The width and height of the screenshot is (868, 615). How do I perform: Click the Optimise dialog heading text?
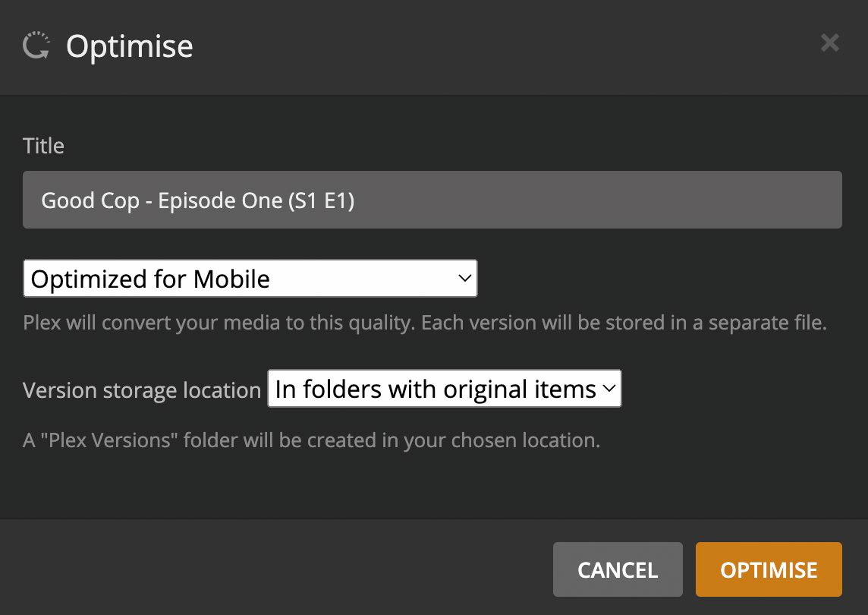(130, 46)
